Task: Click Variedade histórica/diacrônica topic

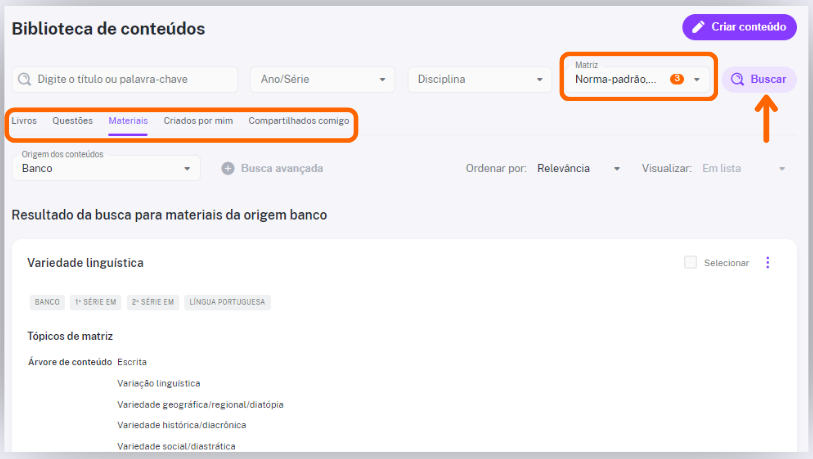Action: [181, 425]
